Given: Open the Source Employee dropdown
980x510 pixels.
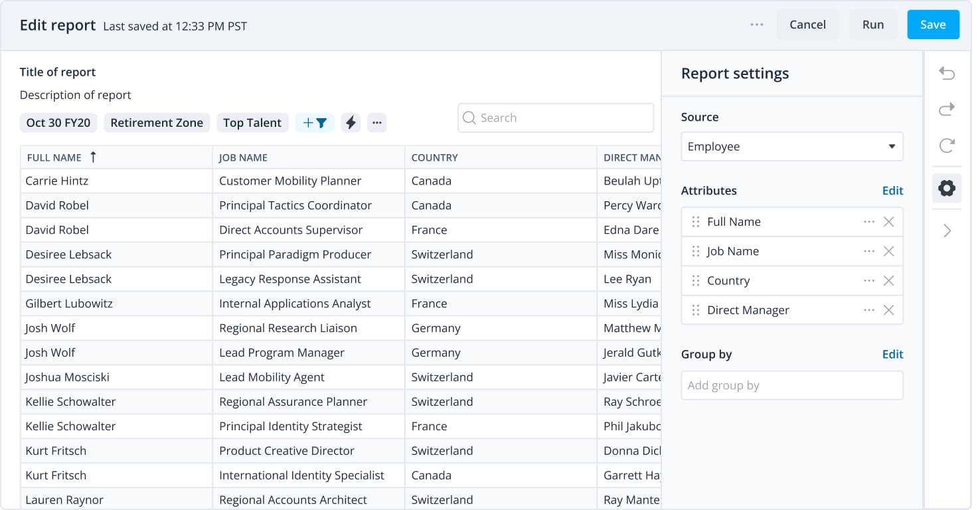Looking at the screenshot, I should 792,147.
